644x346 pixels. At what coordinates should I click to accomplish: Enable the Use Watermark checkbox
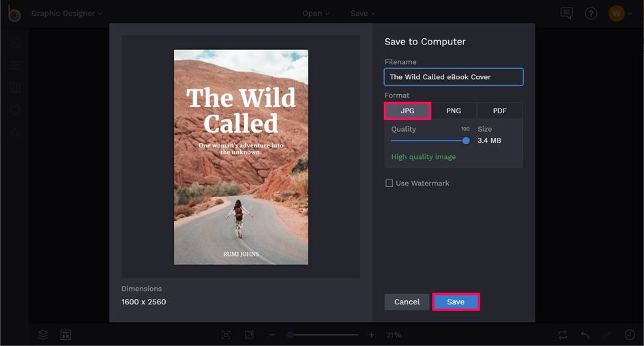[389, 184]
